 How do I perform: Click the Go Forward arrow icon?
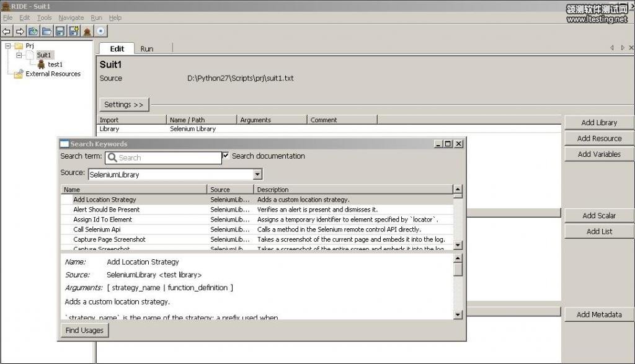coord(20,31)
